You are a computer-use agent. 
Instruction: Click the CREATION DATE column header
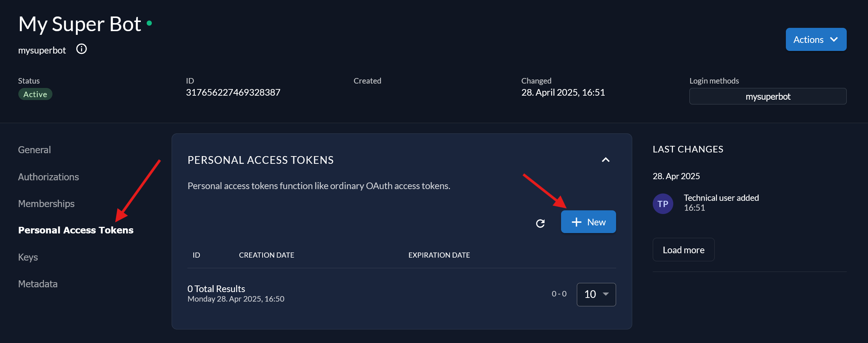click(x=267, y=255)
